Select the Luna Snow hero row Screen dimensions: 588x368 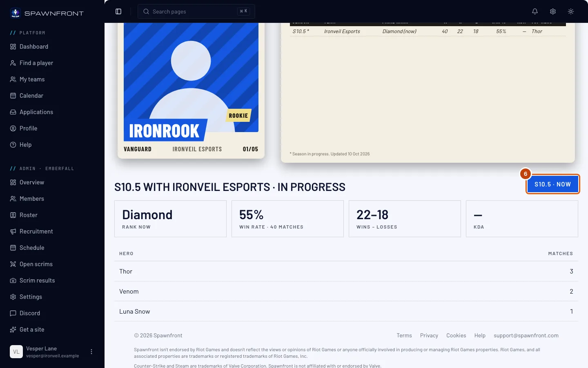click(346, 312)
